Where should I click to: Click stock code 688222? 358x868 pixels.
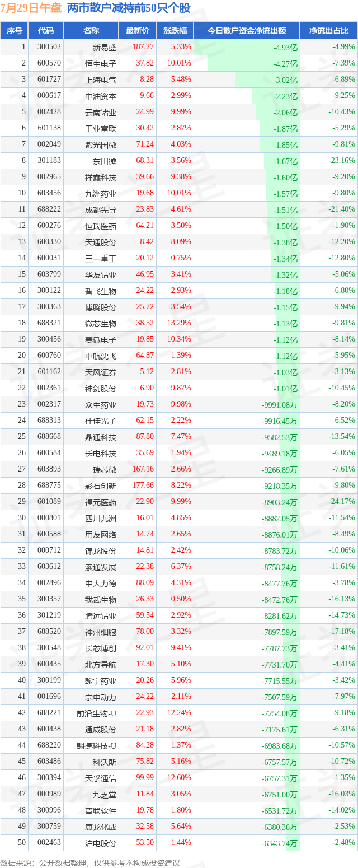click(49, 209)
